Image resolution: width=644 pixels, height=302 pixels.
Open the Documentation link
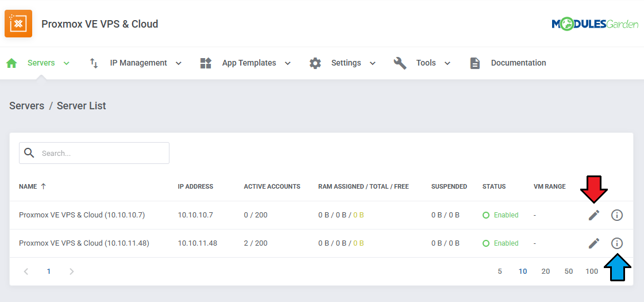518,63
